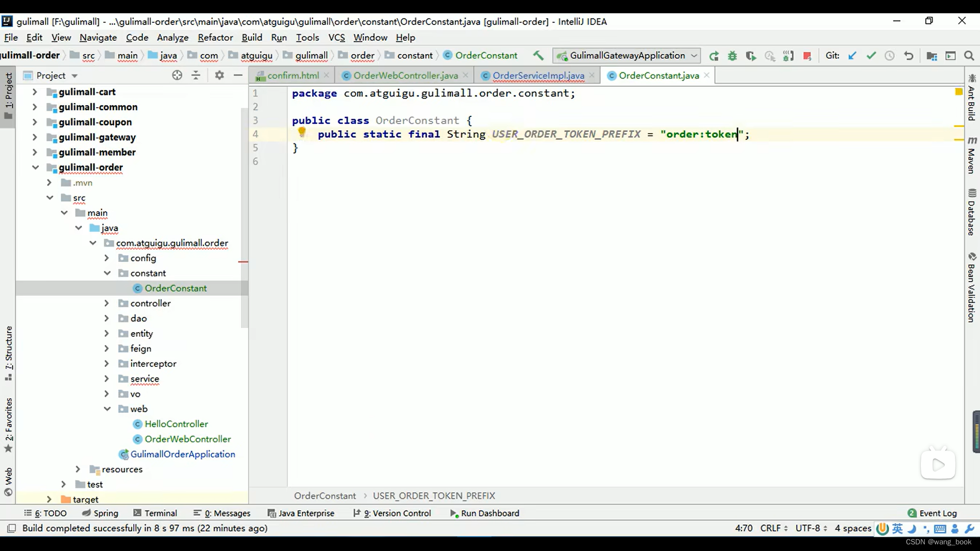Image resolution: width=980 pixels, height=551 pixels.
Task: Open the Refactor menu
Action: 215,37
